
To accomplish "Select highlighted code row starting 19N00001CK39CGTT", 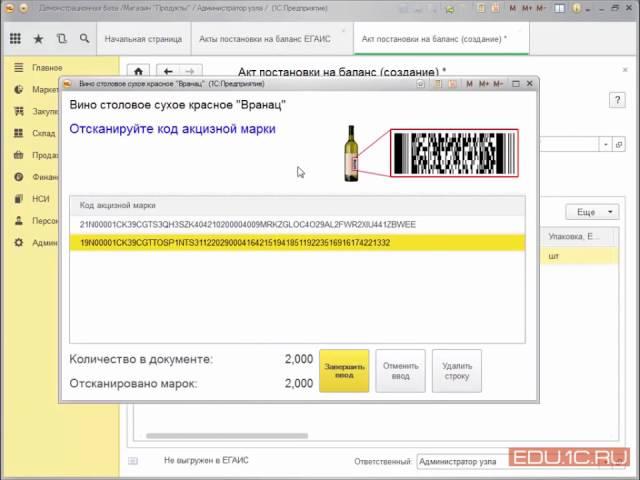I will pyautogui.click(x=297, y=243).
